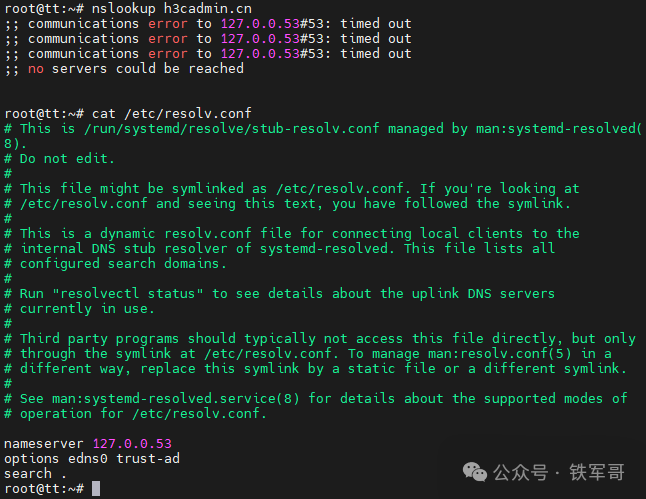
Task: Click the "resolvectl status" quoted command
Action: (128, 294)
